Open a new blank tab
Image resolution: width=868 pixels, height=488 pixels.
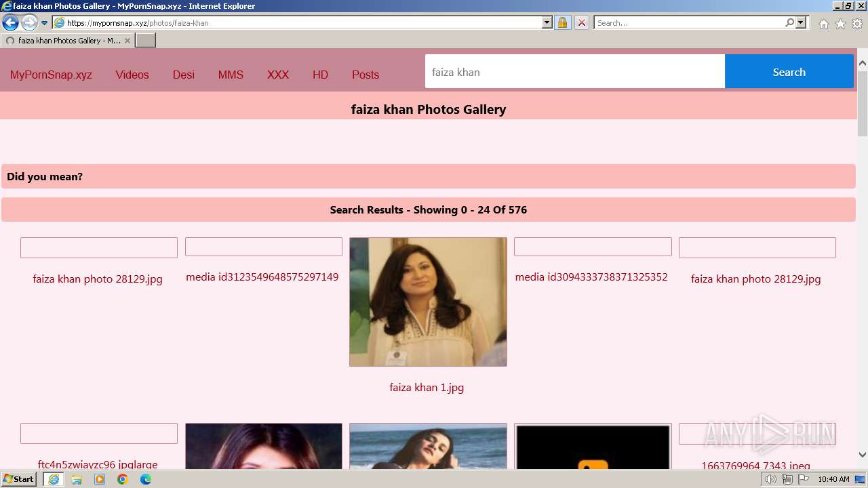pos(146,41)
